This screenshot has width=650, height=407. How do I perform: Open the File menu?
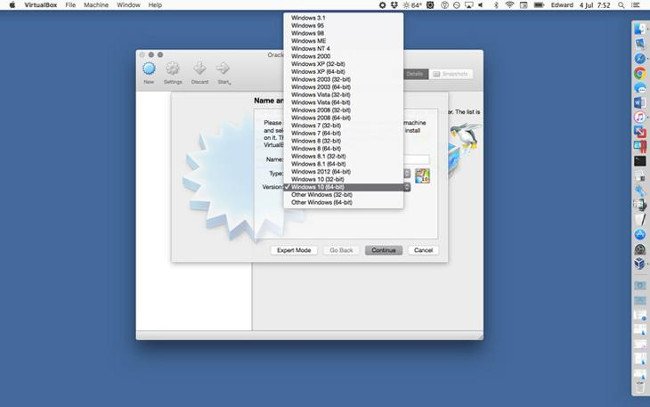click(70, 5)
